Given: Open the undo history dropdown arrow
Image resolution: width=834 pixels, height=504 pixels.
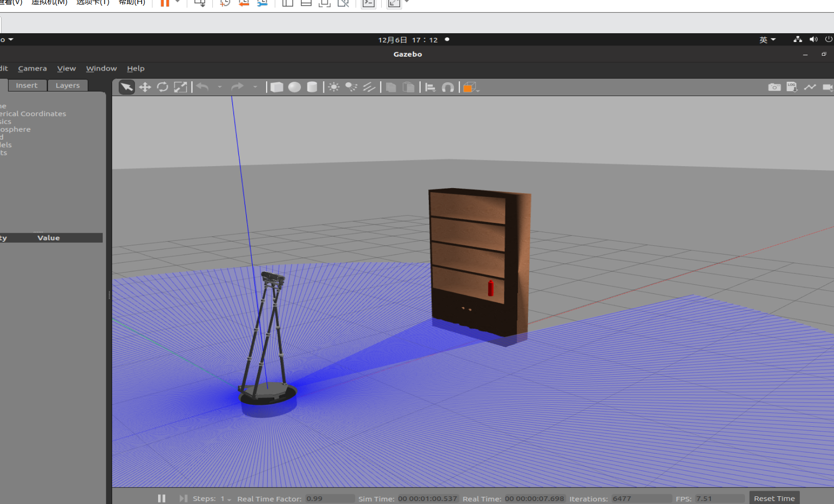Looking at the screenshot, I should 220,87.
